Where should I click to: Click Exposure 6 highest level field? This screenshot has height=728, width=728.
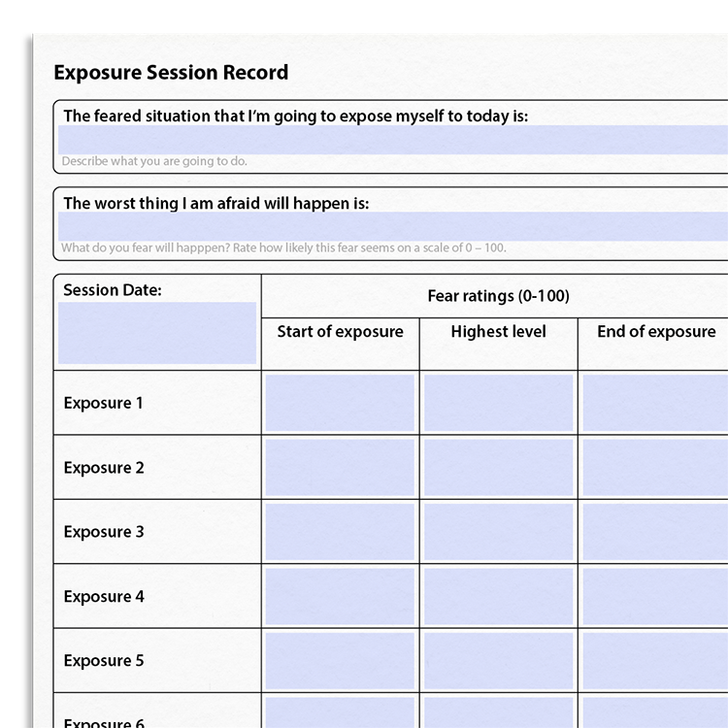499,712
